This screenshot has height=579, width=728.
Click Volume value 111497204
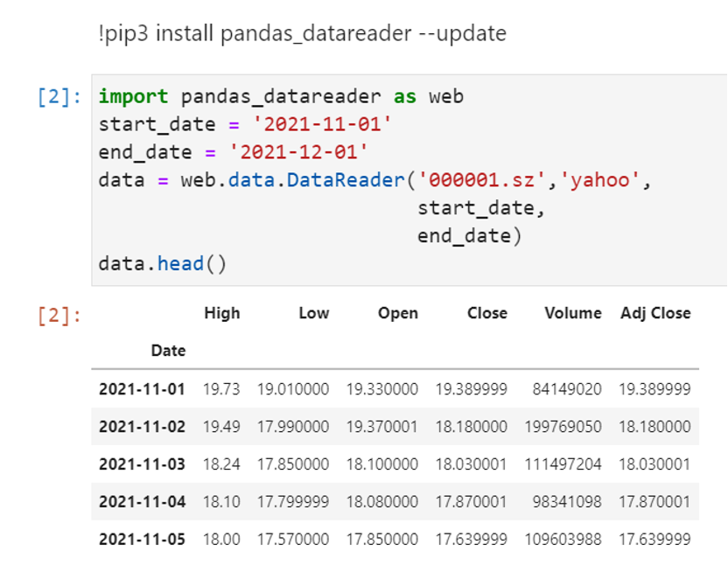point(563,464)
